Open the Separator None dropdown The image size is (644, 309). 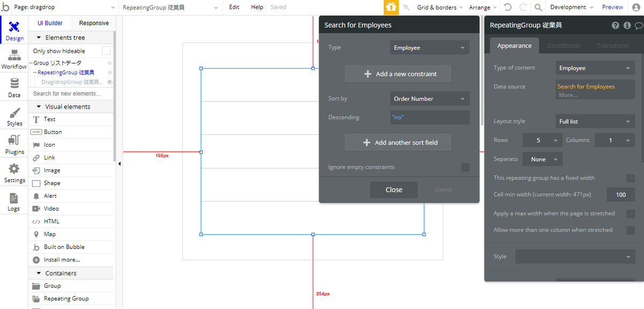pyautogui.click(x=543, y=160)
